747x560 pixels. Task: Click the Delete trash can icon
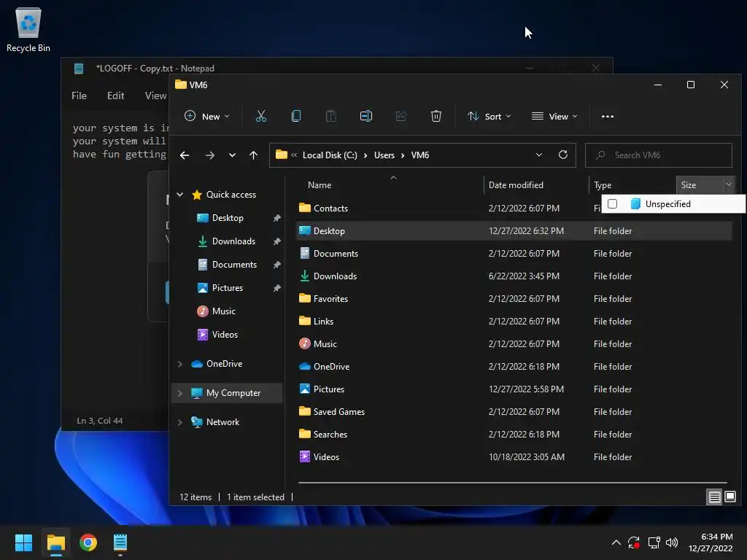coord(436,116)
